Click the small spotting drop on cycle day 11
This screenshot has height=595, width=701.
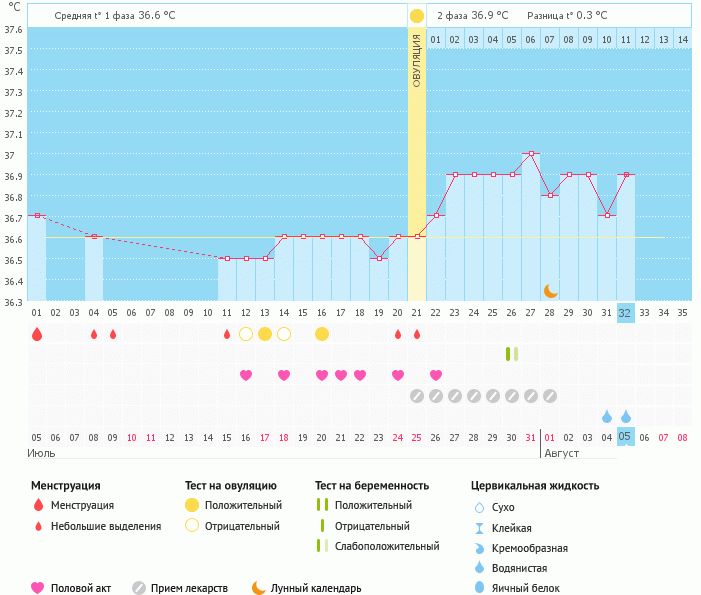227,334
